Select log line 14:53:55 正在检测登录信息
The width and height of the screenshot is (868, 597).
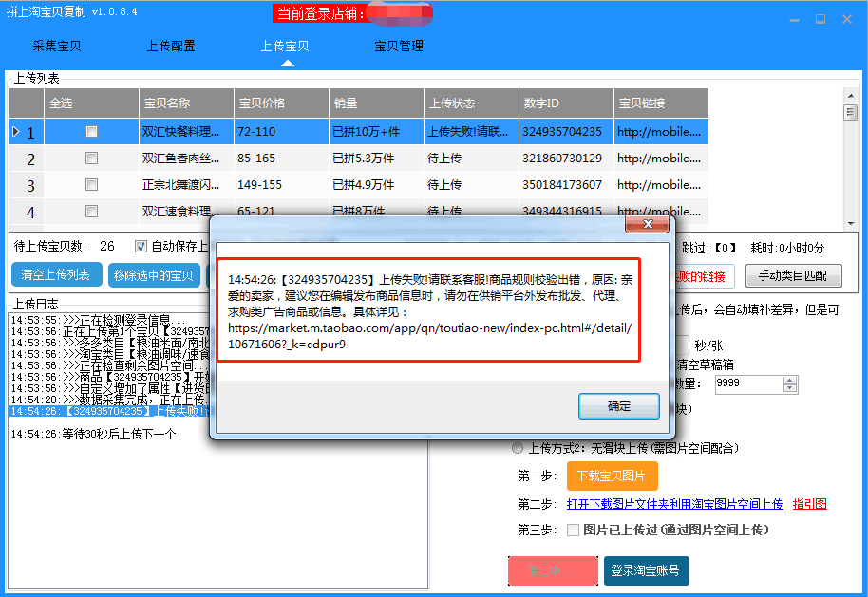(99, 320)
